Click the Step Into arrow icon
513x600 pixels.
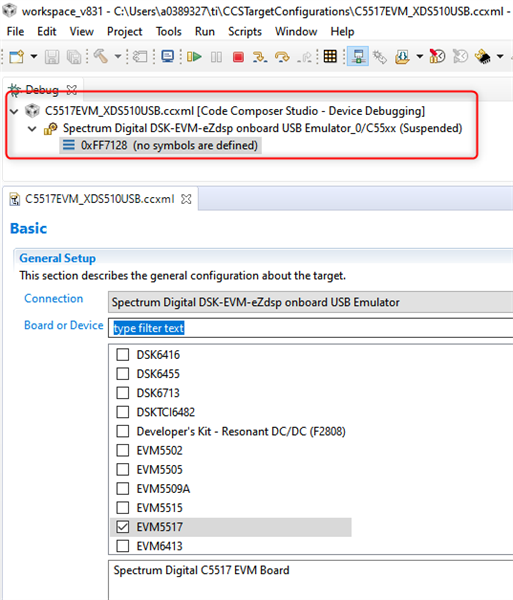[260, 57]
